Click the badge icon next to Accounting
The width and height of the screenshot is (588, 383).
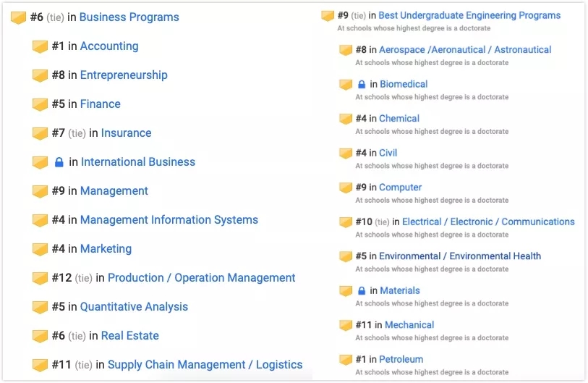click(41, 46)
